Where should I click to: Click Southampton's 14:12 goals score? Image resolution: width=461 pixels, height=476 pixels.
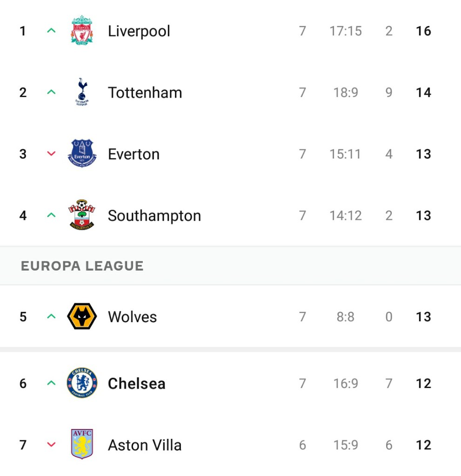pyautogui.click(x=345, y=216)
